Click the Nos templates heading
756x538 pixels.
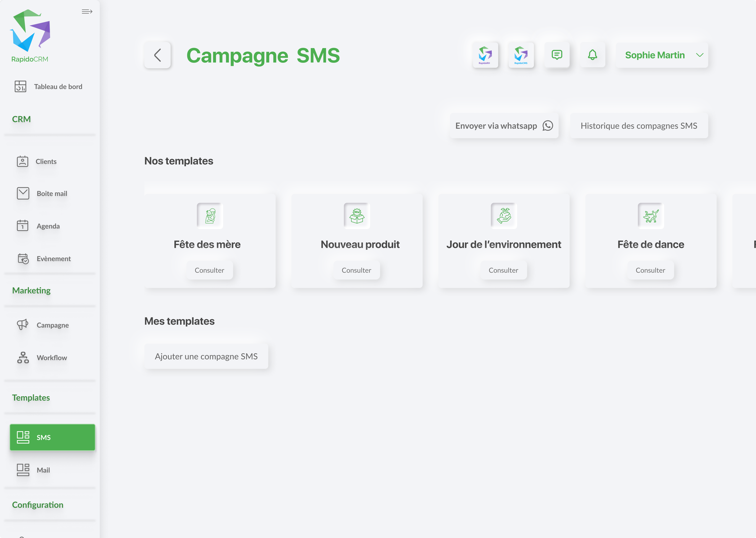pyautogui.click(x=179, y=161)
